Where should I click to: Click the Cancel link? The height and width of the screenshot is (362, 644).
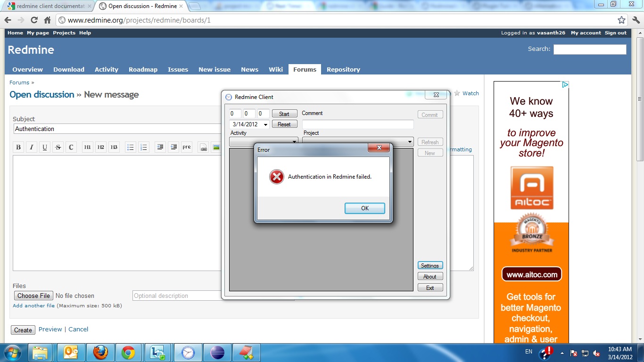(78, 329)
